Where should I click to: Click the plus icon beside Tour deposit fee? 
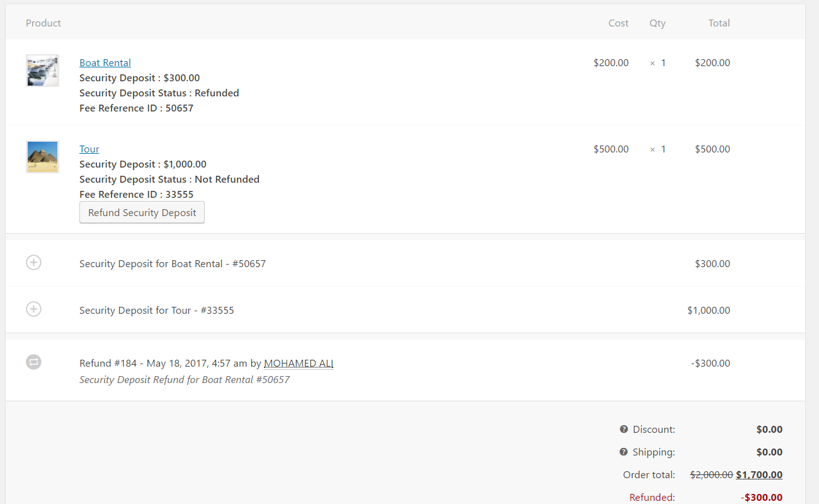[x=33, y=309]
